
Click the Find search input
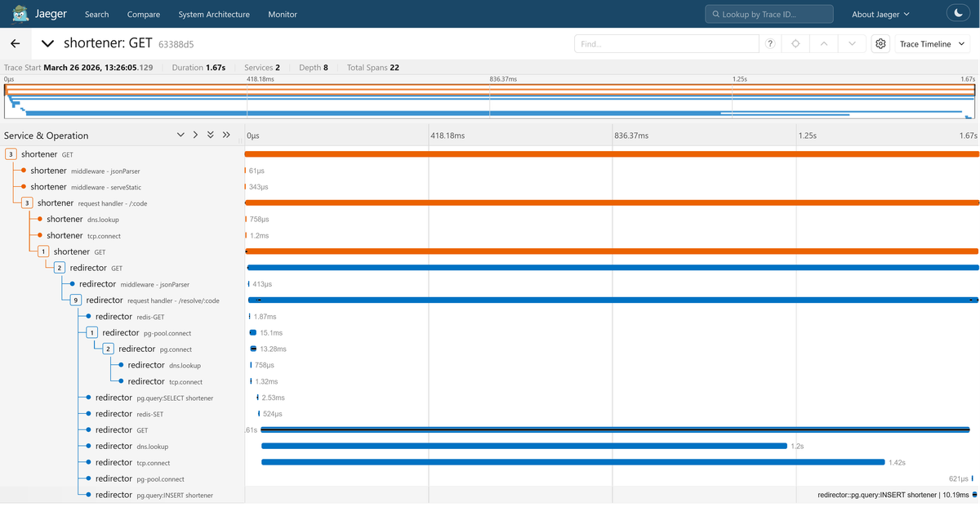666,44
